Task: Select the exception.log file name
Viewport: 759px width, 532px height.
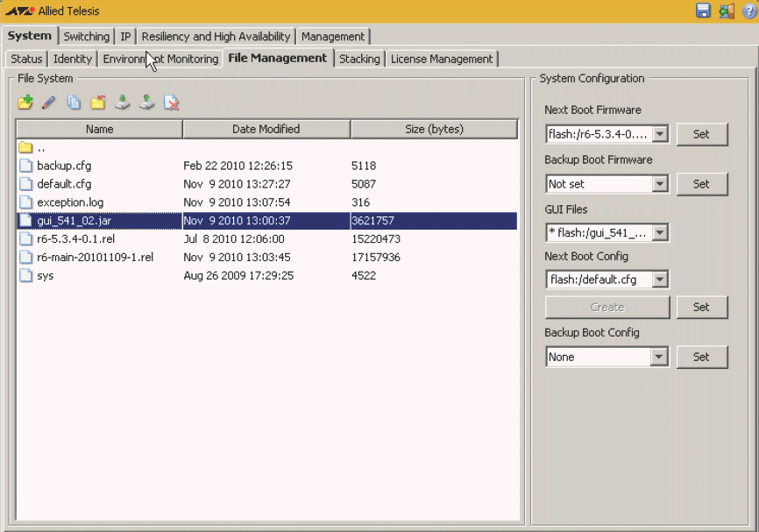Action: click(x=70, y=202)
